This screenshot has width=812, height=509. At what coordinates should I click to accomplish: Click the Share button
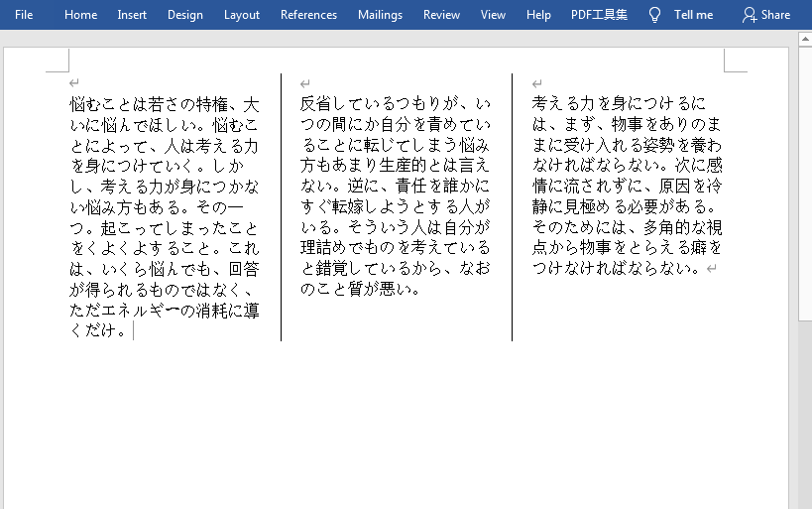(x=766, y=15)
